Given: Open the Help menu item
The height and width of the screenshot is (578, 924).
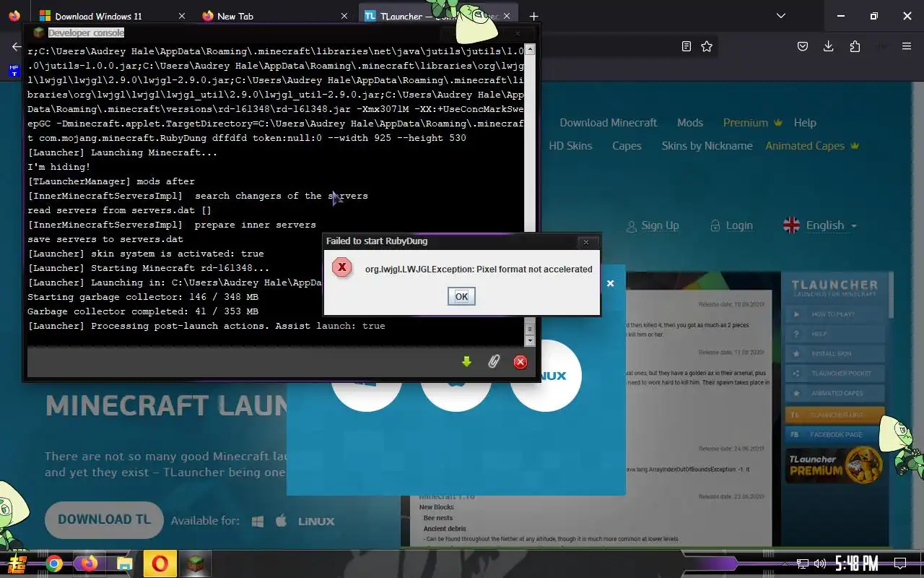Looking at the screenshot, I should [805, 123].
